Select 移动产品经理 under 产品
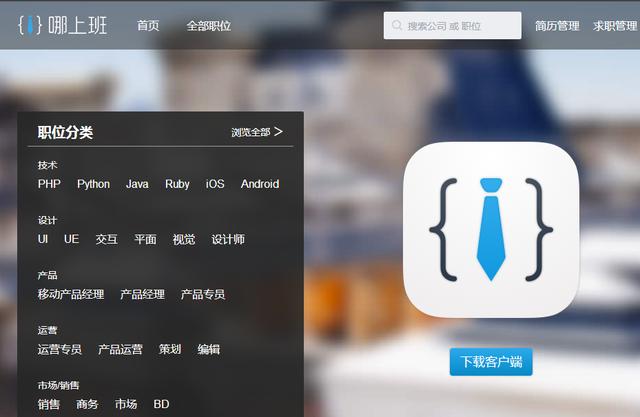The height and width of the screenshot is (417, 640). [71, 295]
